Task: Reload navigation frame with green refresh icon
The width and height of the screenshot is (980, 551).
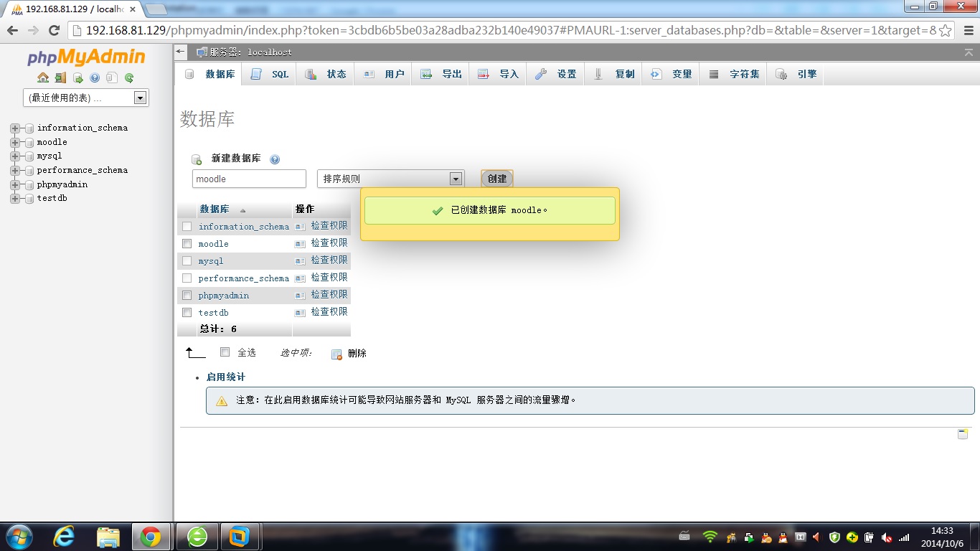Action: coord(129,77)
